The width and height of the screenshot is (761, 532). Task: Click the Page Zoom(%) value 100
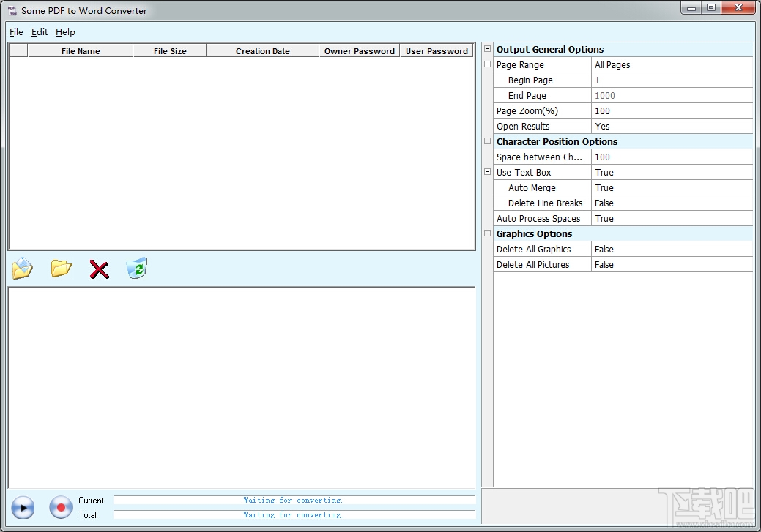(x=672, y=111)
